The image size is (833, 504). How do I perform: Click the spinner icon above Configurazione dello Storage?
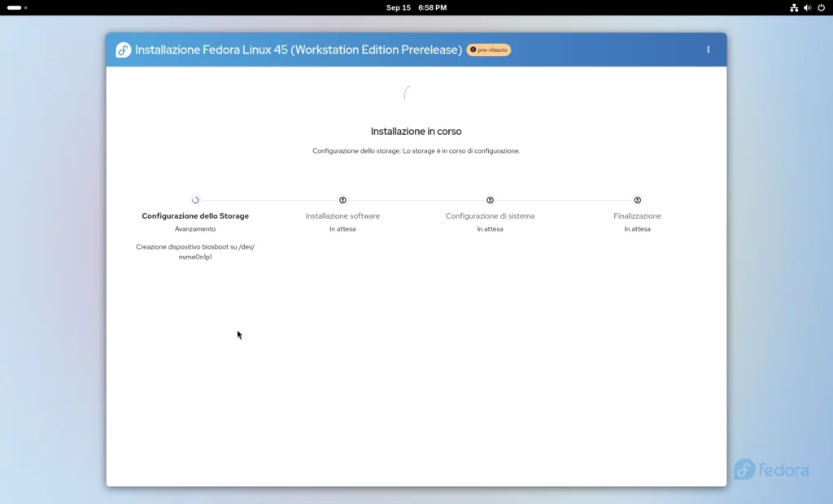tap(195, 200)
